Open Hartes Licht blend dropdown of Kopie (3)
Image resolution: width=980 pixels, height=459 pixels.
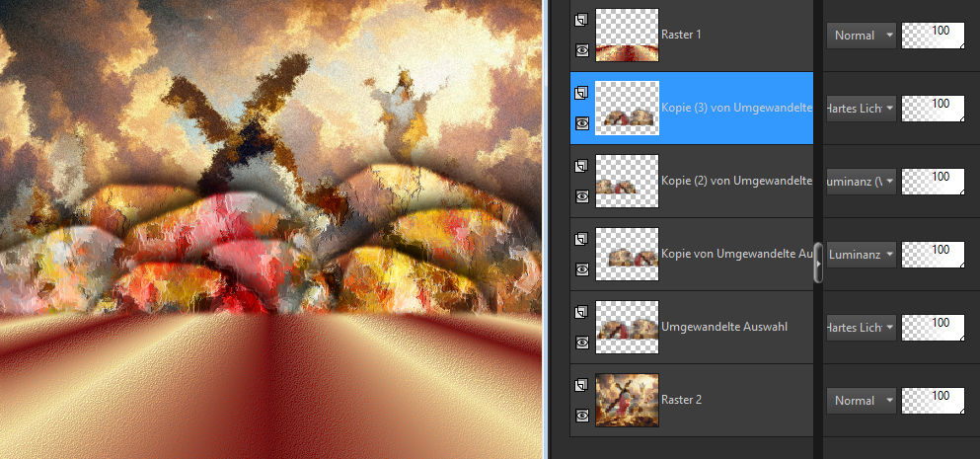point(861,109)
